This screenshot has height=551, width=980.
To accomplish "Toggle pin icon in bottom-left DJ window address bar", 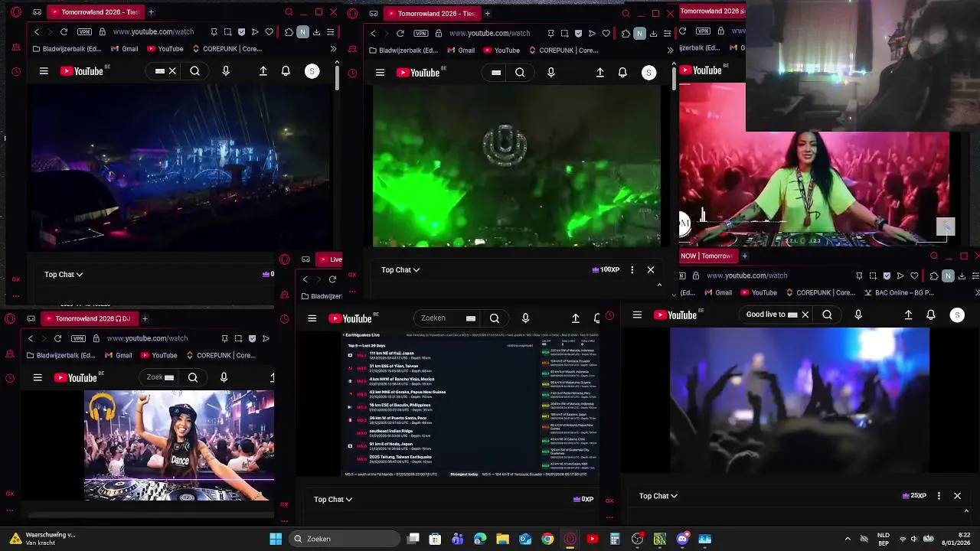I will 224,338.
